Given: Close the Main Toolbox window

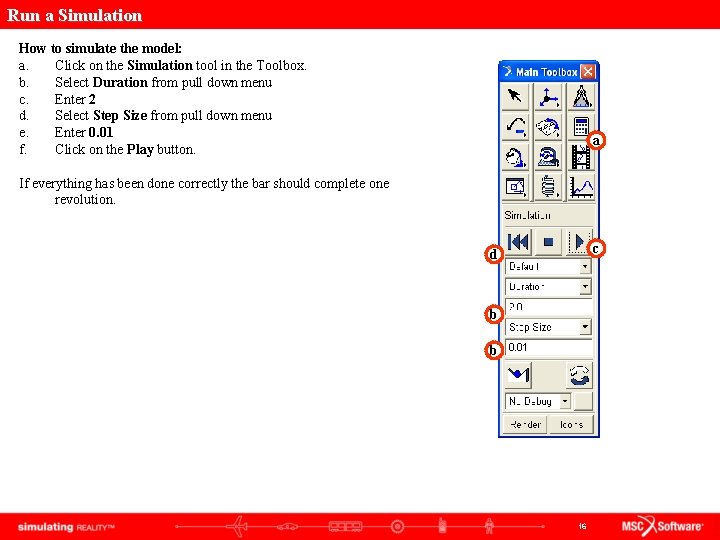Looking at the screenshot, I should coord(587,72).
